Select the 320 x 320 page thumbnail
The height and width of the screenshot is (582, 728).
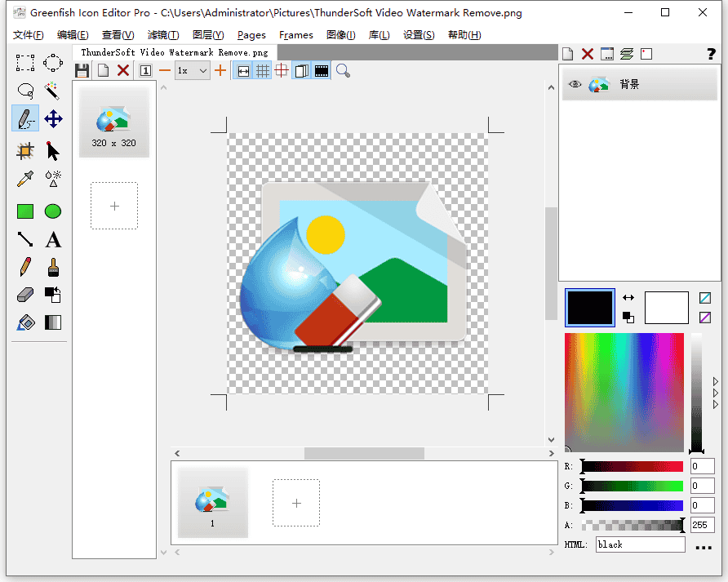click(x=113, y=122)
